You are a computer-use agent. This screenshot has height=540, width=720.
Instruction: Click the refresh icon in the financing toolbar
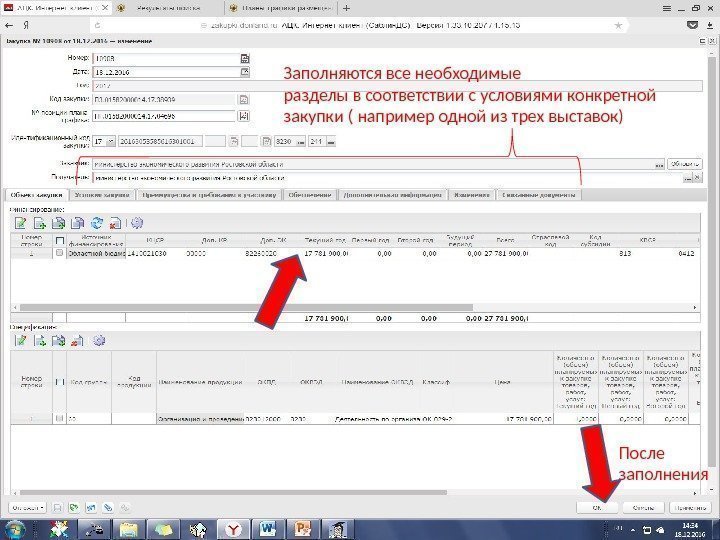point(97,223)
